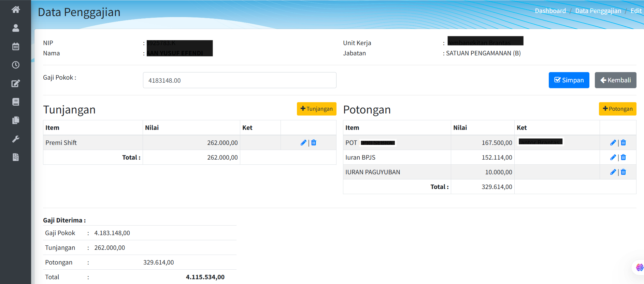Edit the Premi Shift allowance row
Screen dimensions: 644x284
coord(303,143)
